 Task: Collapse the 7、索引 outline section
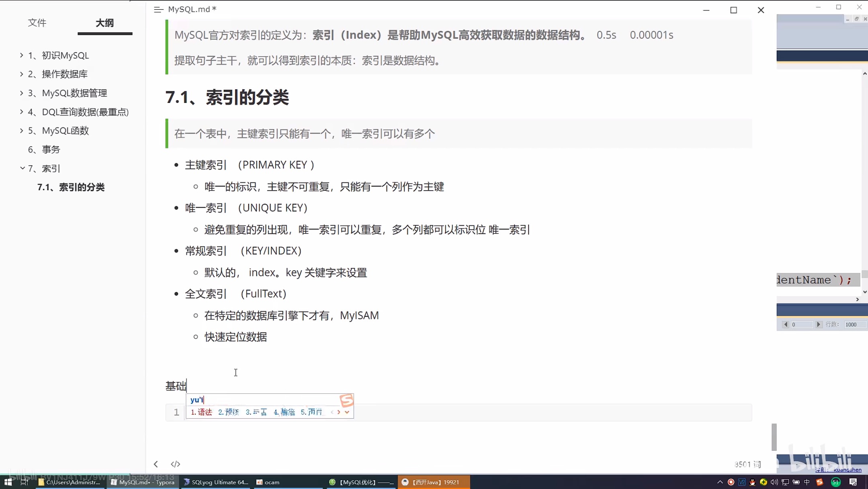[22, 168]
